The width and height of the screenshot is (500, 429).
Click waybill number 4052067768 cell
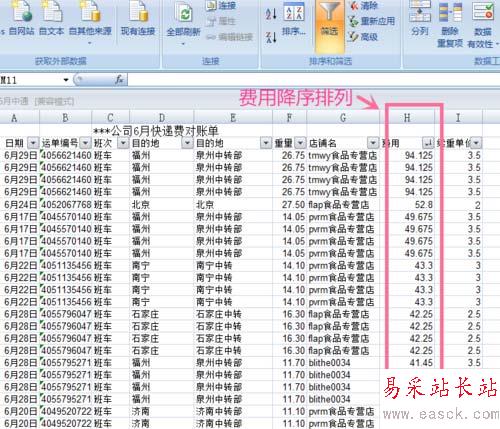point(65,205)
